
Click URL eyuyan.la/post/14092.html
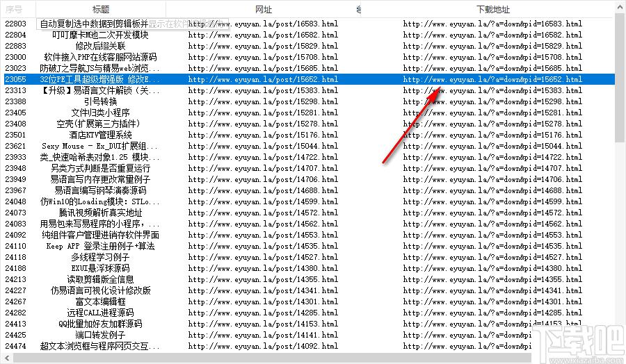263,347
